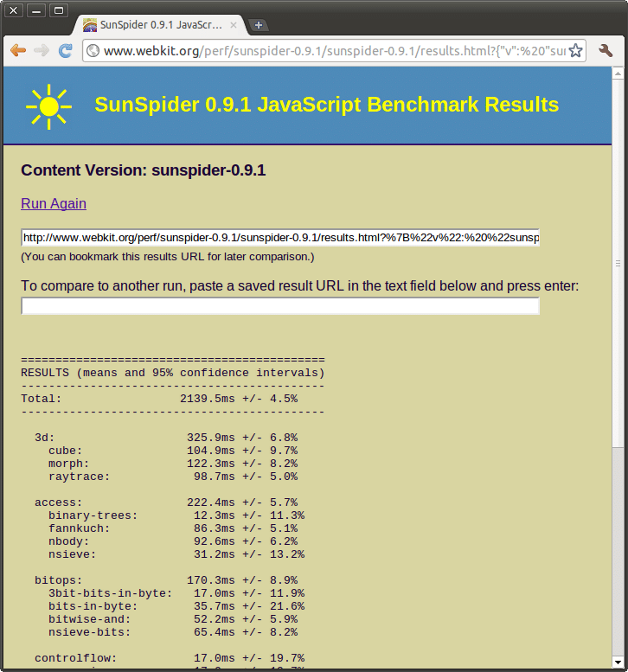Click the Total: 2139.5ms result line
628x672 pixels.
point(159,399)
